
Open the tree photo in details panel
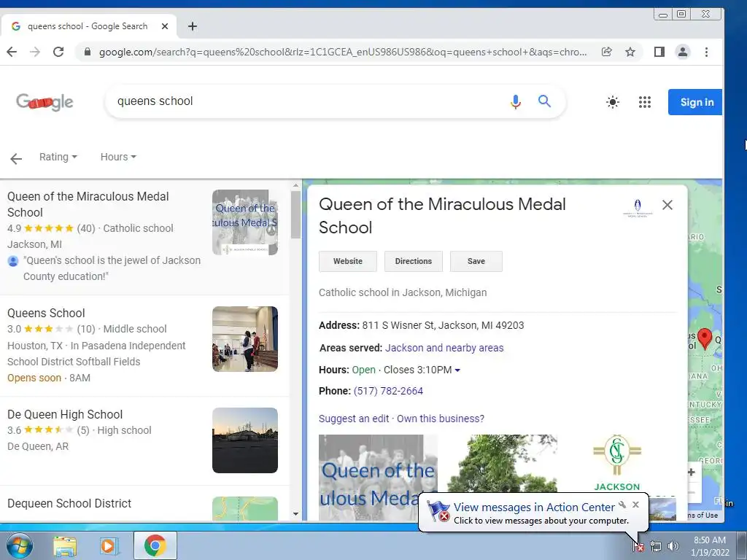pos(502,463)
